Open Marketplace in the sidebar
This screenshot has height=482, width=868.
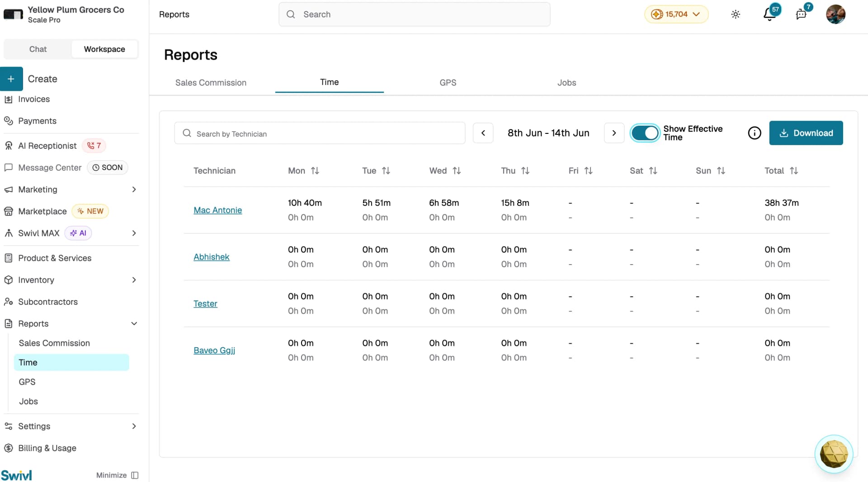(42, 211)
